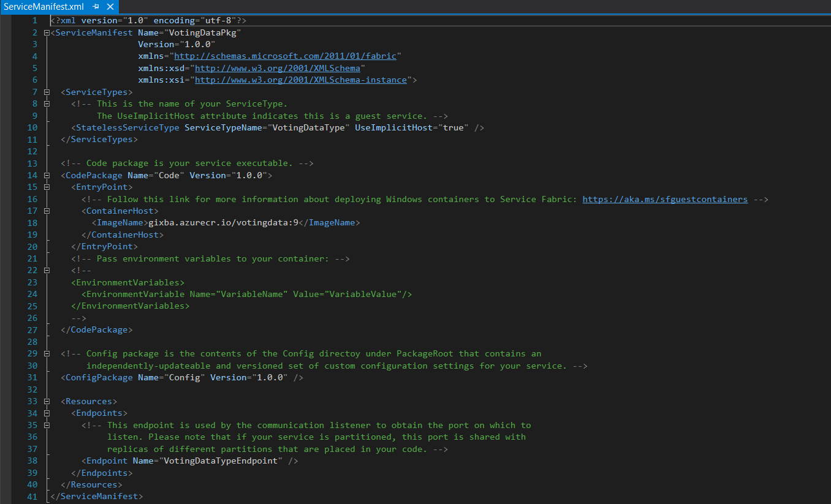Collapse the ServiceType comment fold on line 8

tap(47, 103)
